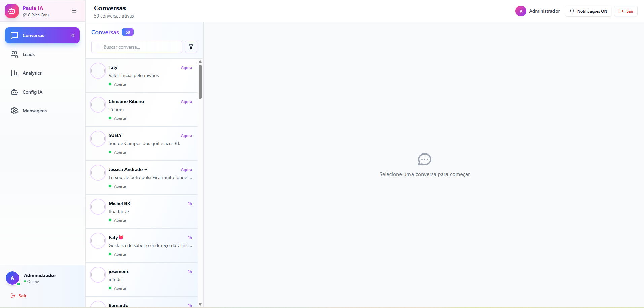Image resolution: width=644 pixels, height=308 pixels.
Task: Click Michel BR's profile avatar
Action: click(98, 207)
